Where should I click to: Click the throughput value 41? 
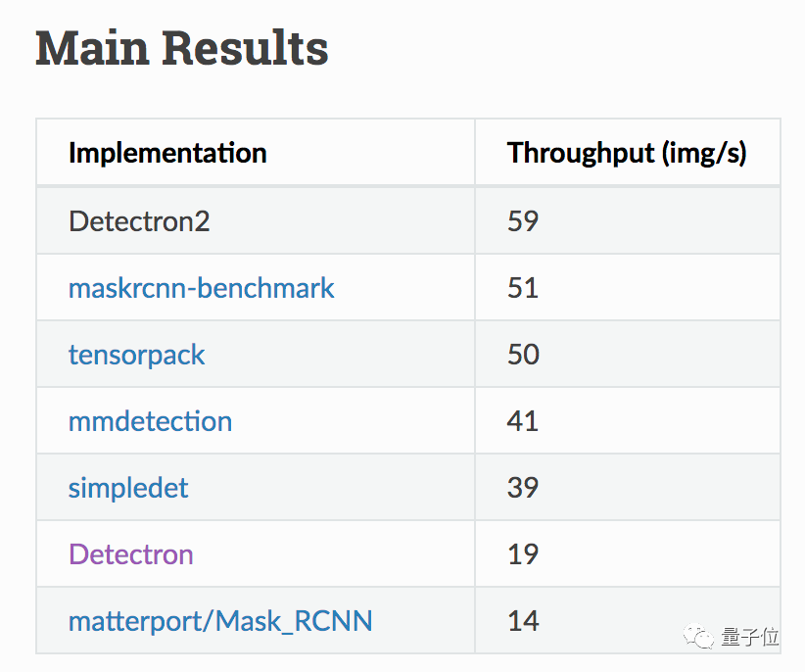pos(523,421)
